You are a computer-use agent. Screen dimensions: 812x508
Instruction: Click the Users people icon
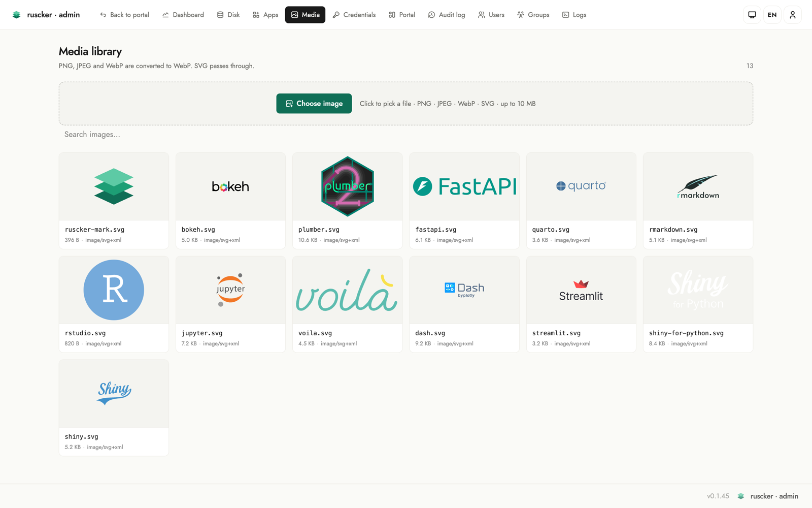[x=481, y=15]
